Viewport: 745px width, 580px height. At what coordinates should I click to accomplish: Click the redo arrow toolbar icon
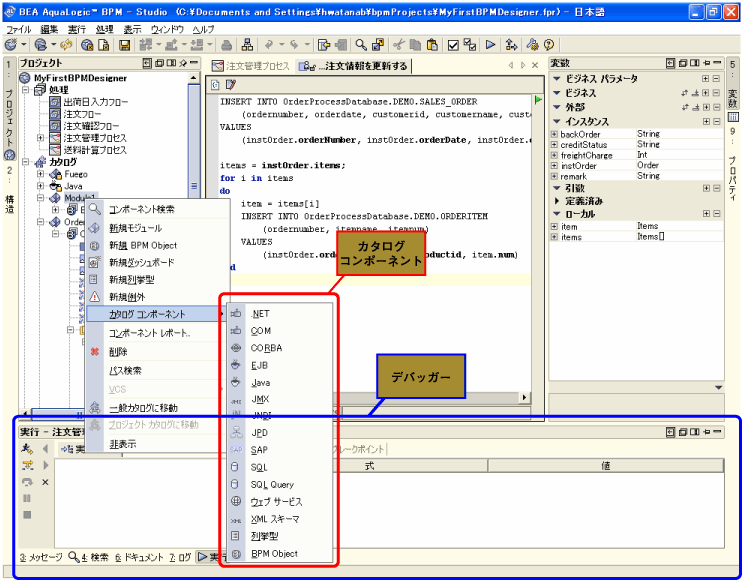click(295, 45)
